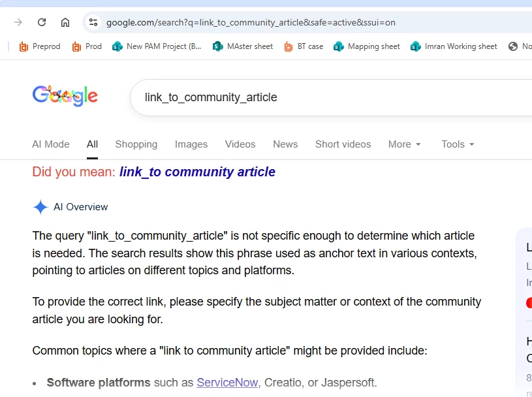The height and width of the screenshot is (397, 532).
Task: Select the All results tab
Action: pyautogui.click(x=92, y=144)
